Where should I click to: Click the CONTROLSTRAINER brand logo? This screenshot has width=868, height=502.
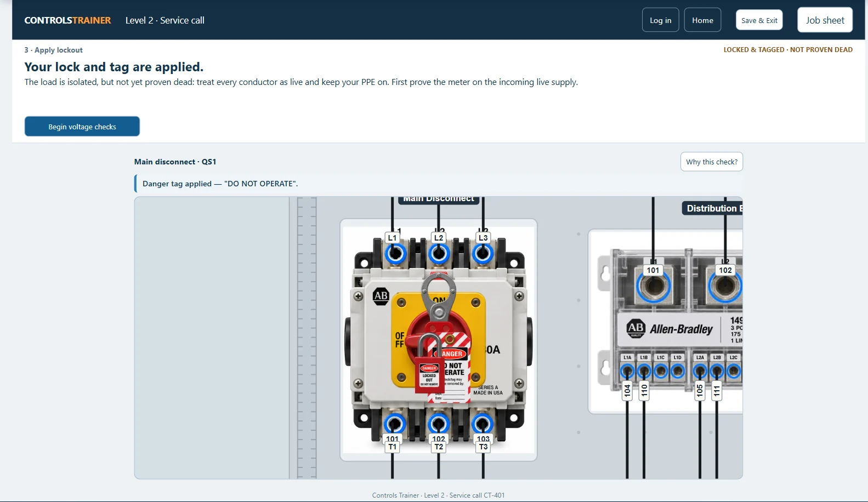point(67,20)
